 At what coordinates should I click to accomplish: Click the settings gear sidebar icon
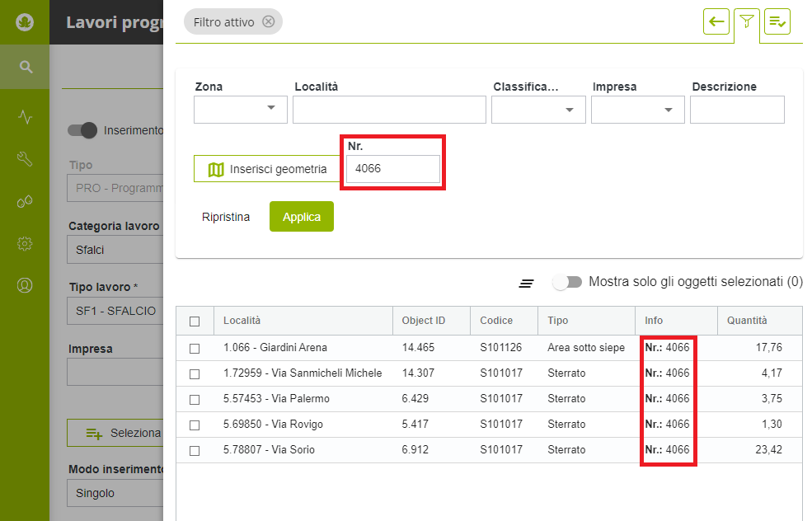pyautogui.click(x=26, y=243)
